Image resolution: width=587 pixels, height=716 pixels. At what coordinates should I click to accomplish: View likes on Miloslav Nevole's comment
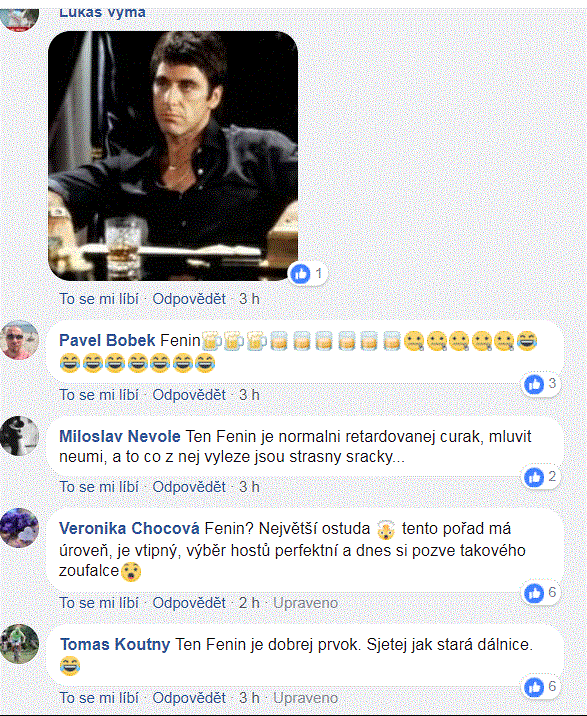541,477
